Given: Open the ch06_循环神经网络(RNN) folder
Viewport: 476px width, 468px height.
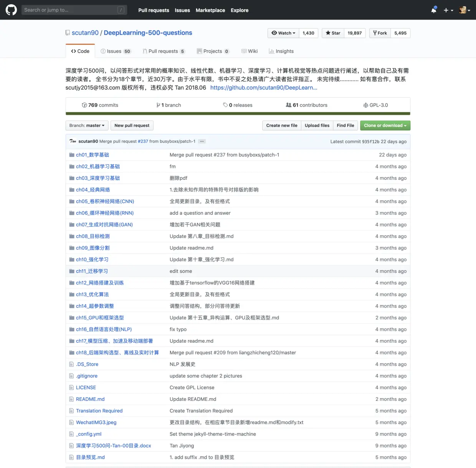Looking at the screenshot, I should (x=105, y=213).
